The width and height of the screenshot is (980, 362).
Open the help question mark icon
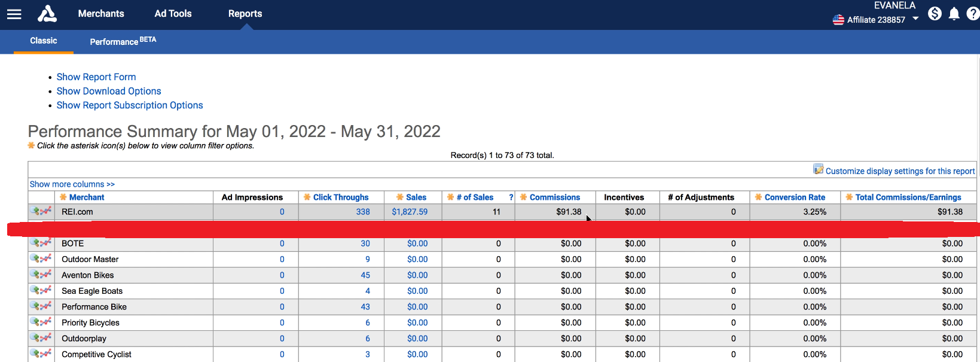click(x=973, y=13)
